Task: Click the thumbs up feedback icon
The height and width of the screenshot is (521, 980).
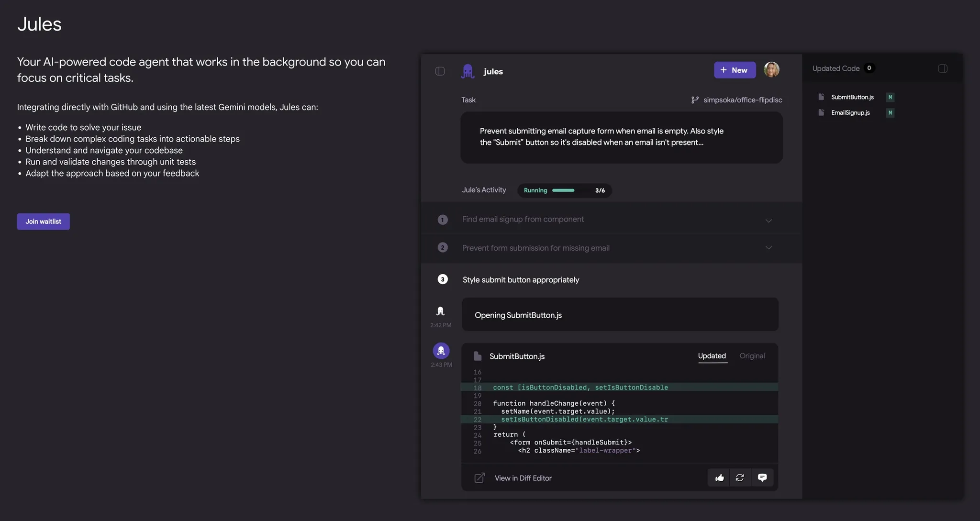Action: (719, 477)
